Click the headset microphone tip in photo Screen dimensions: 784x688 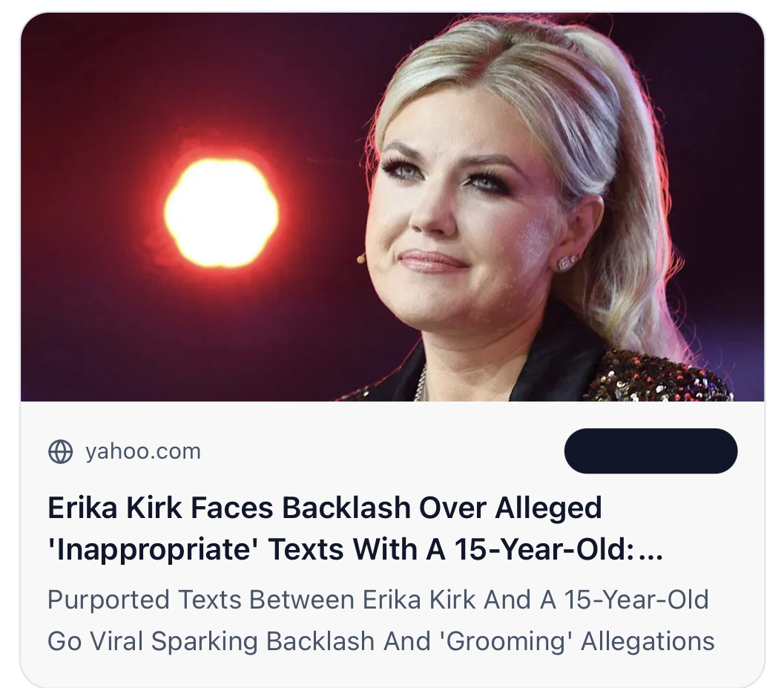click(361, 258)
